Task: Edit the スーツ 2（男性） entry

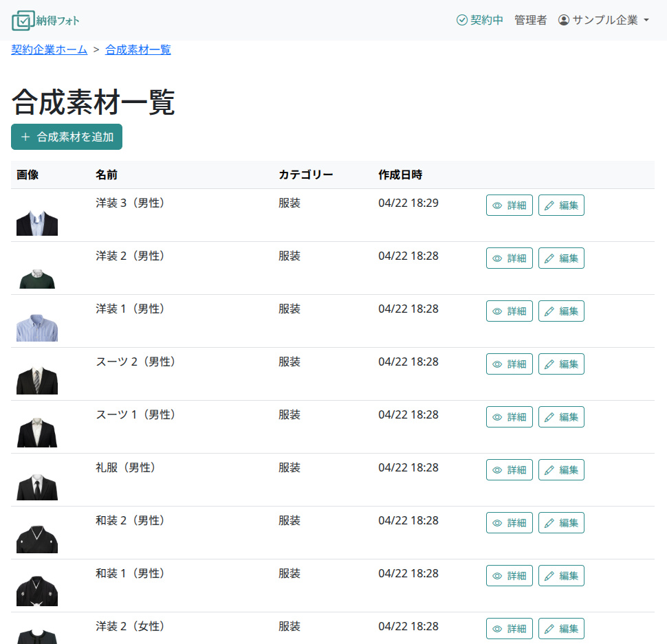Action: (x=561, y=364)
